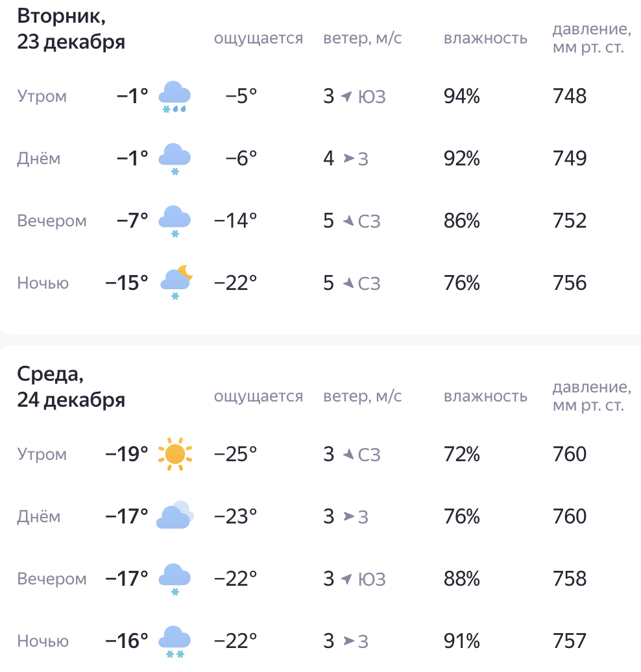The width and height of the screenshot is (641, 672).
Task: Click Wednesday "ветер, м/с" column header
Action: click(363, 396)
